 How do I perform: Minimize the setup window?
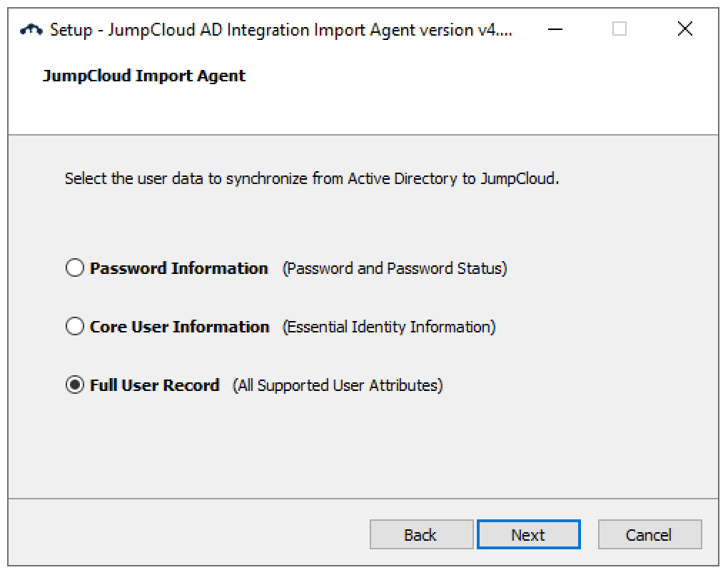pyautogui.click(x=556, y=30)
